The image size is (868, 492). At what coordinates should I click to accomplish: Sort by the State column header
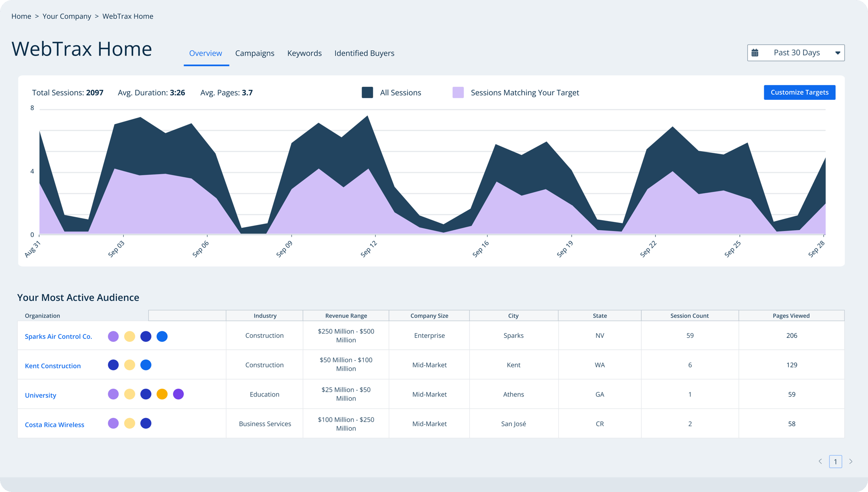click(x=600, y=316)
